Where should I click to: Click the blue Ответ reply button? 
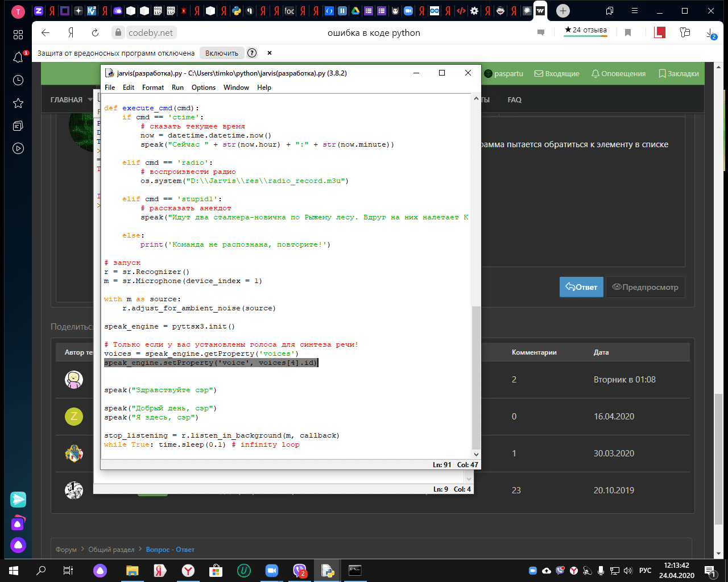pos(581,287)
